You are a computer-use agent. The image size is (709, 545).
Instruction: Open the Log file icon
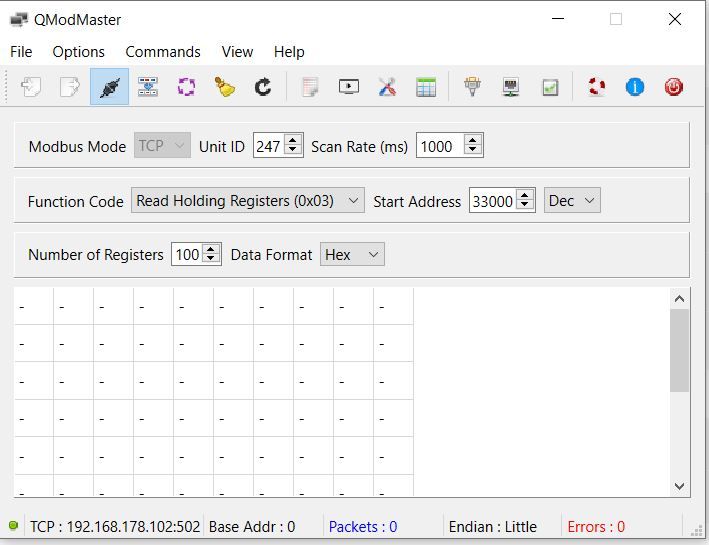pos(310,86)
